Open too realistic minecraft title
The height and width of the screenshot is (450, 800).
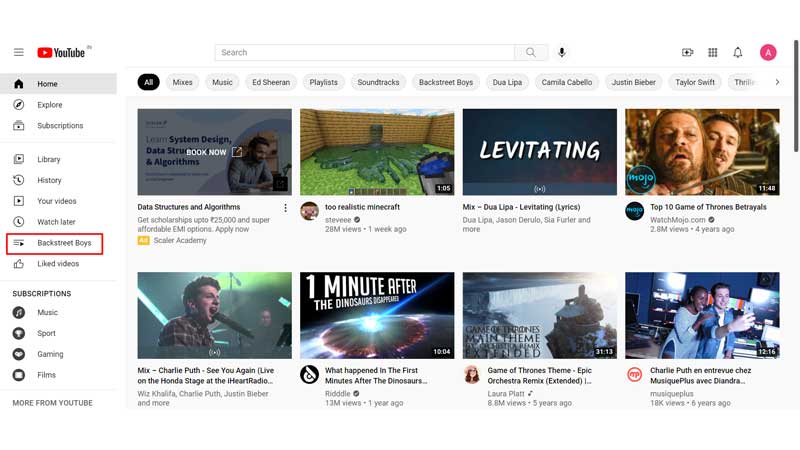click(362, 207)
